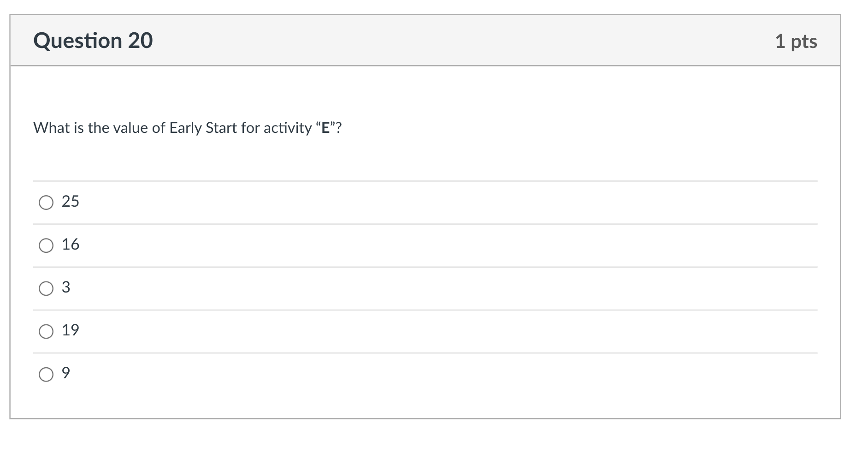Click the word "Question" in the heading
The image size is (868, 454).
pyautogui.click(x=78, y=41)
